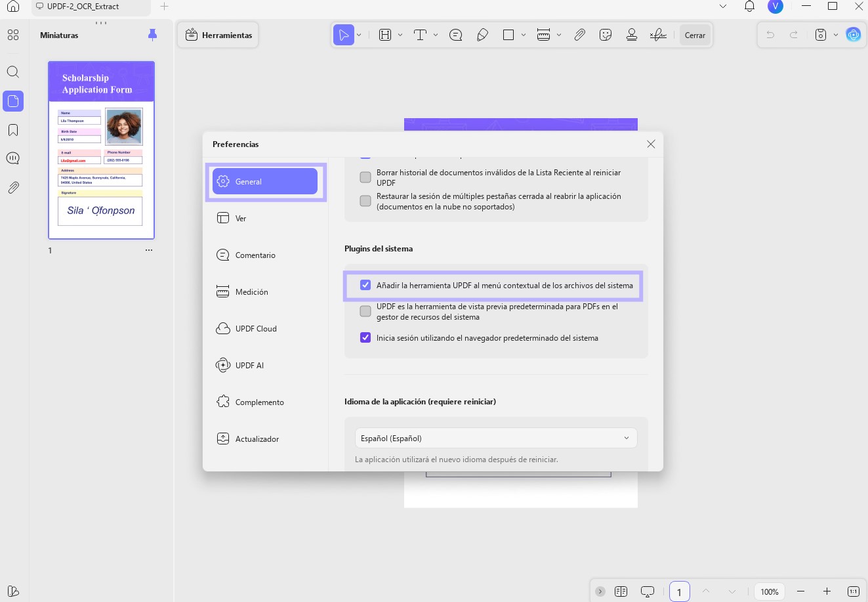Click the undo arrow

[x=770, y=35]
